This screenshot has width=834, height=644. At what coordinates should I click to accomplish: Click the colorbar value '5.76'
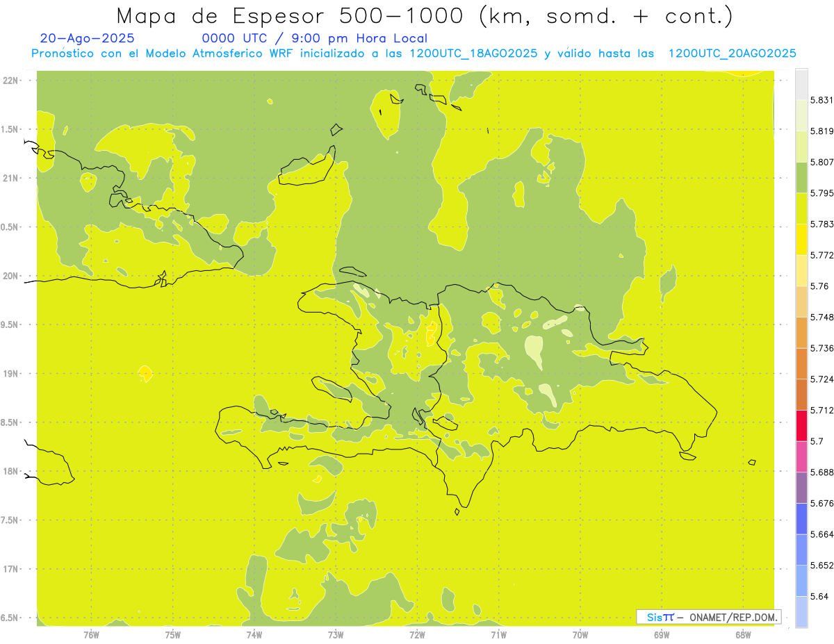coord(819,286)
